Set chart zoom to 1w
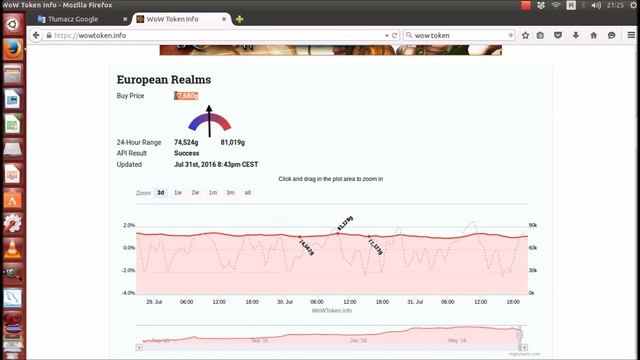The image size is (640, 360). [178, 193]
